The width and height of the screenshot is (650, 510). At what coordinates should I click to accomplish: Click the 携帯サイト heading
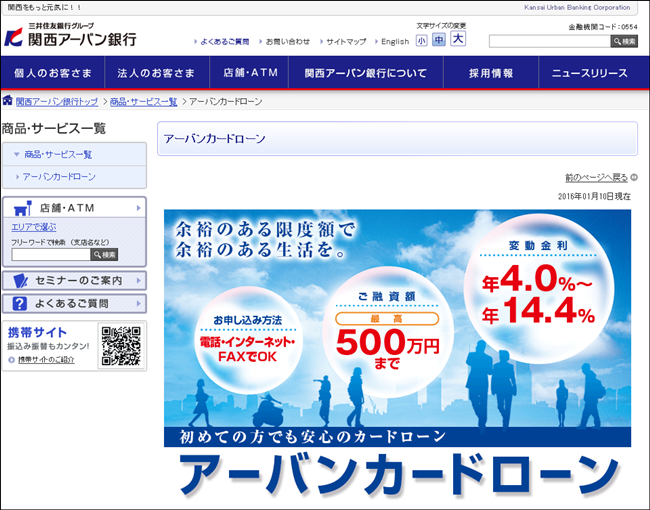click(x=37, y=333)
